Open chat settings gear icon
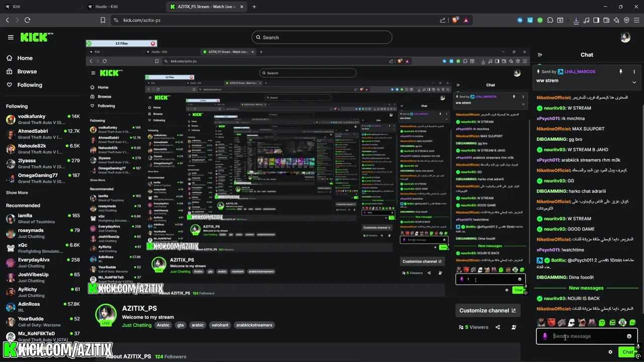Viewport: 644px width, 362px height. click(x=610, y=352)
